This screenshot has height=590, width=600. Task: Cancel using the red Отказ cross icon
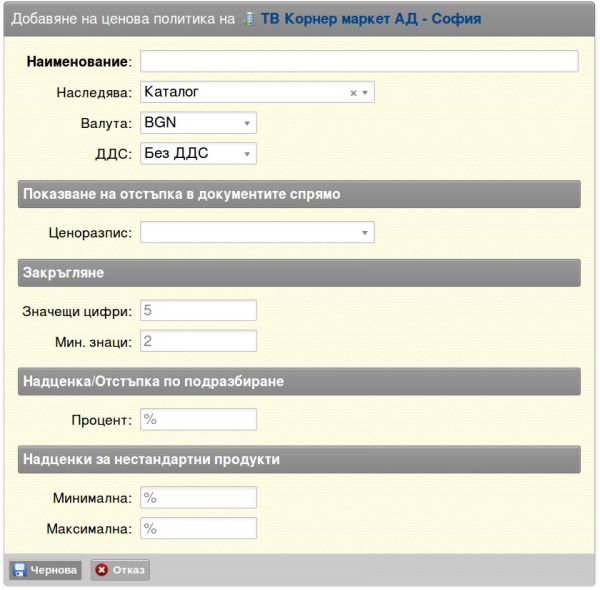tap(101, 570)
